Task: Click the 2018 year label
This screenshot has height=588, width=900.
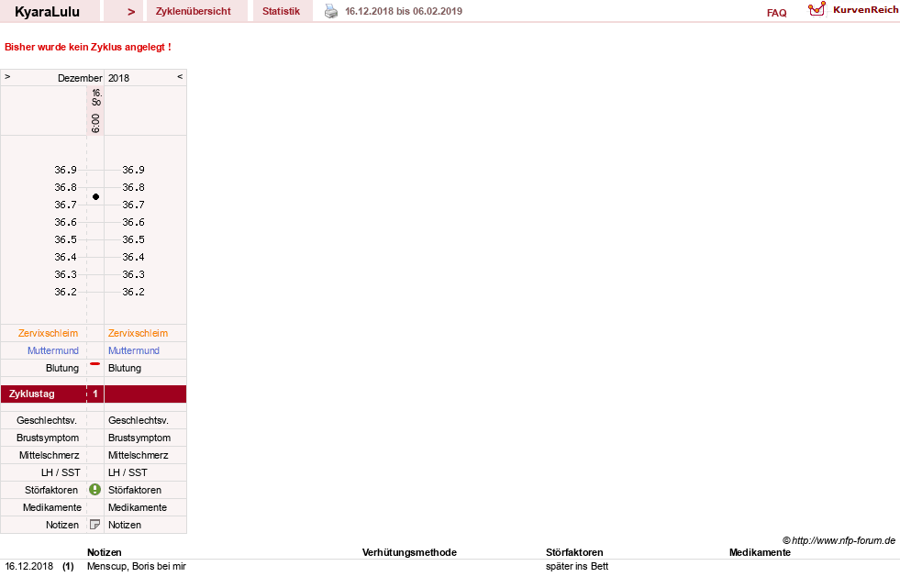Action: point(119,78)
